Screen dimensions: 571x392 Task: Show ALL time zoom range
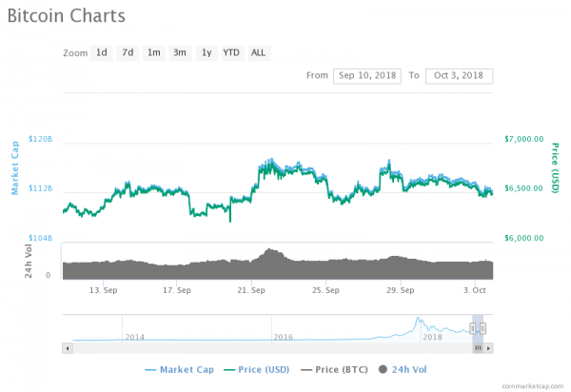tap(259, 53)
